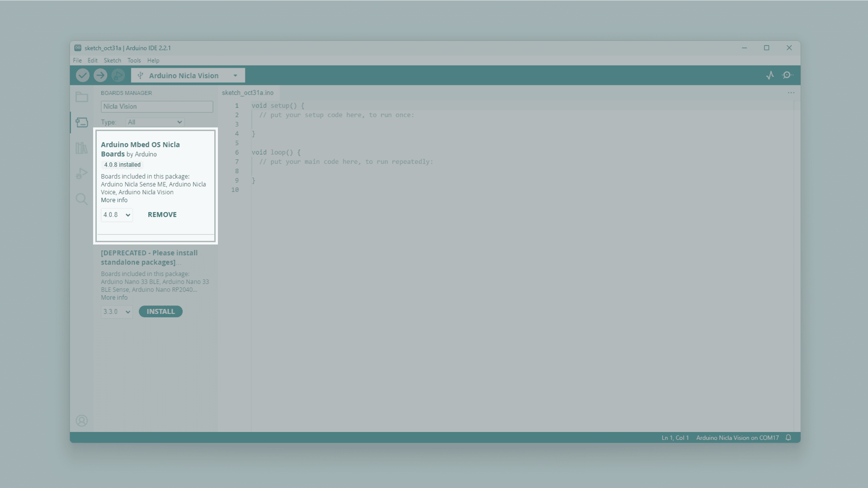Viewport: 868px width, 488px height.
Task: Open the Serial Monitor icon
Action: coord(787,75)
